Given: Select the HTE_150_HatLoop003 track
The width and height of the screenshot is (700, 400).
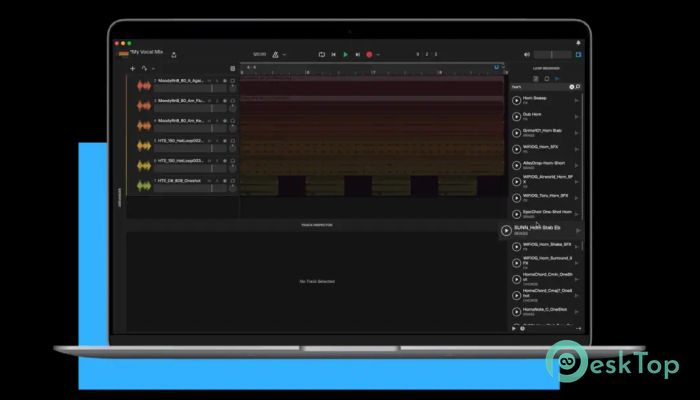Looking at the screenshot, I should coord(180,161).
